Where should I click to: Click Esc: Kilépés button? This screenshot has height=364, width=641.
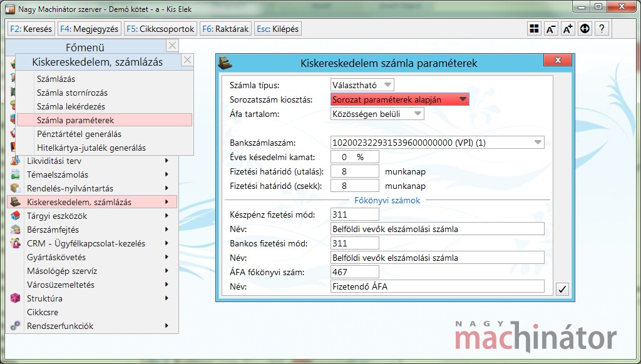pos(277,29)
